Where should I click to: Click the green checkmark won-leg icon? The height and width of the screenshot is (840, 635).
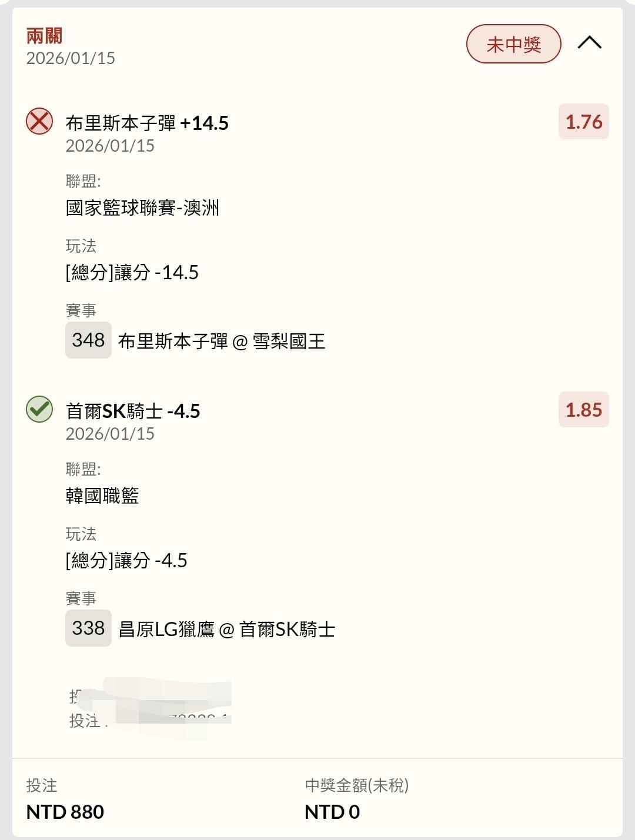pos(39,410)
